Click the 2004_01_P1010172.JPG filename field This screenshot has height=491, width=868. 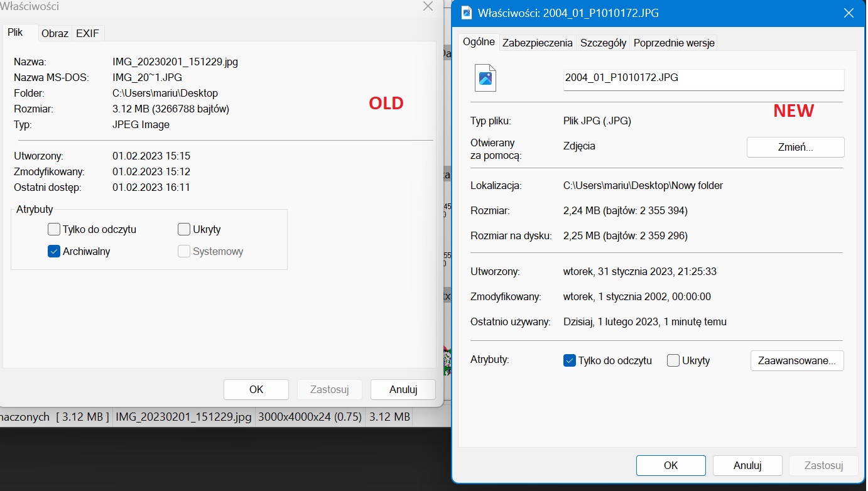point(703,78)
